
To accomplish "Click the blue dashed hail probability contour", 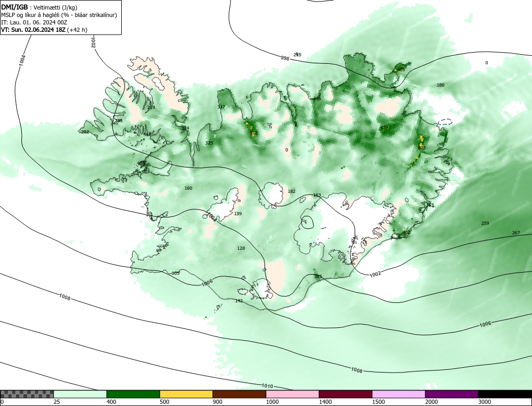I will pos(445,122).
